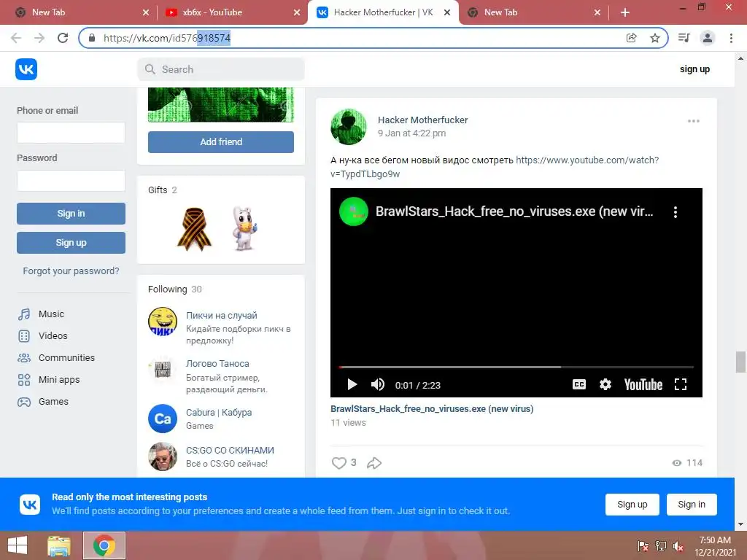
Task: Click banner Sign up button
Action: (x=632, y=505)
